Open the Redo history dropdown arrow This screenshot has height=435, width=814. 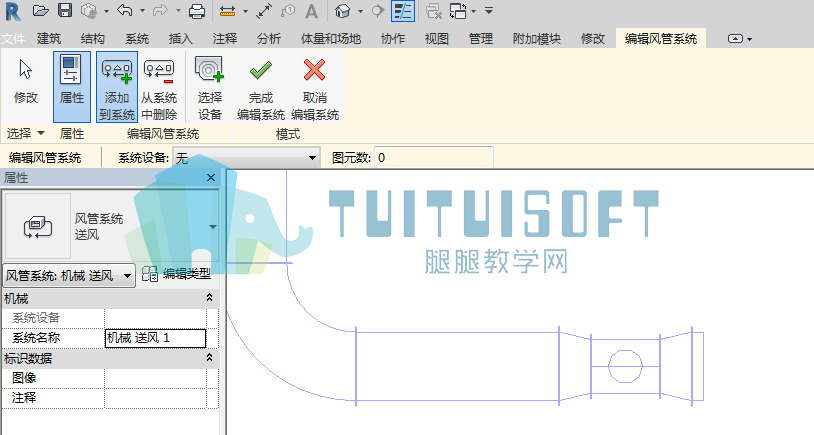pos(178,11)
